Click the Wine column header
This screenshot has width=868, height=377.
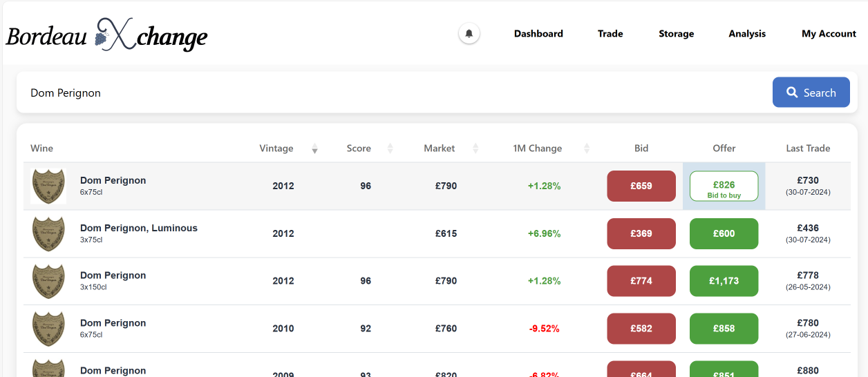[41, 148]
